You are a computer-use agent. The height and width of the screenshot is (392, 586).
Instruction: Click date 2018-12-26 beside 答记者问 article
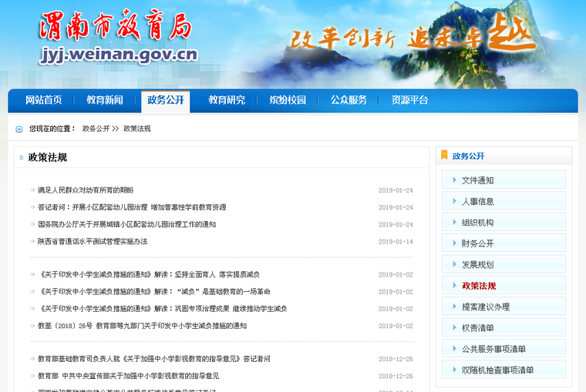[396, 359]
